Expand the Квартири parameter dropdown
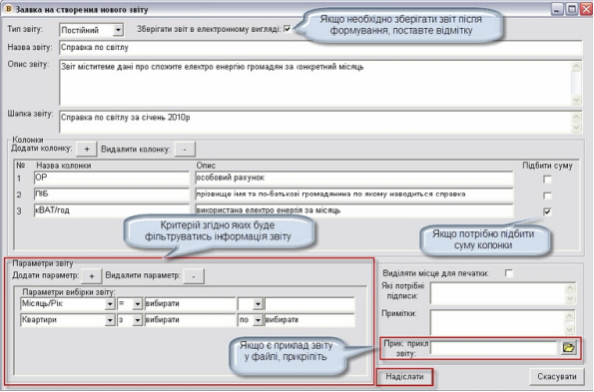Screen dimensions: 594x392 110,320
